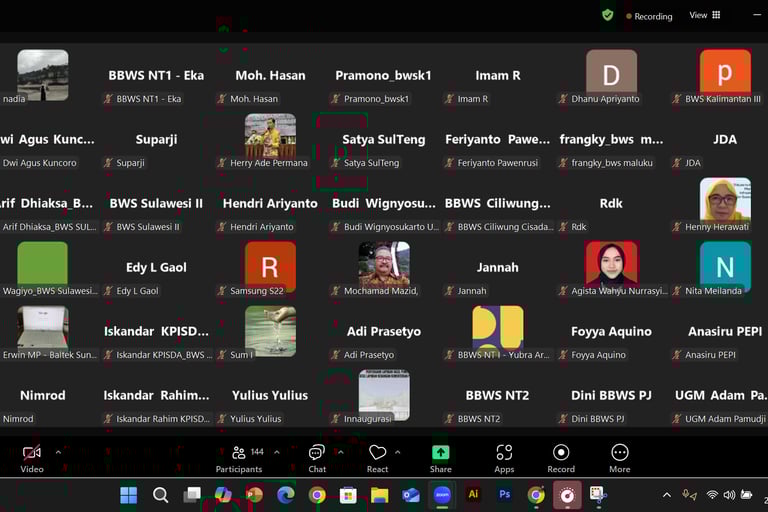Viewport: 768px width, 512px height.
Task: Click the large 'BBWS NT1 - Eka' name
Action: tap(156, 75)
